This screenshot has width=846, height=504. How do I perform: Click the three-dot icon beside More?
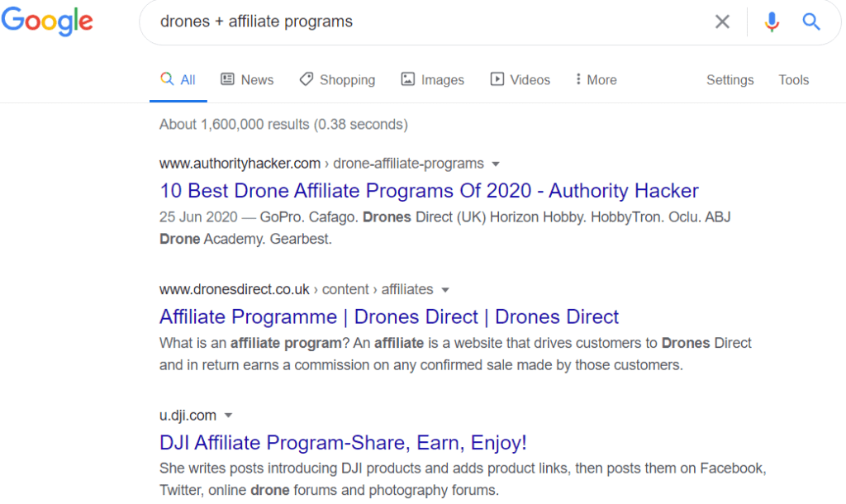pos(577,78)
